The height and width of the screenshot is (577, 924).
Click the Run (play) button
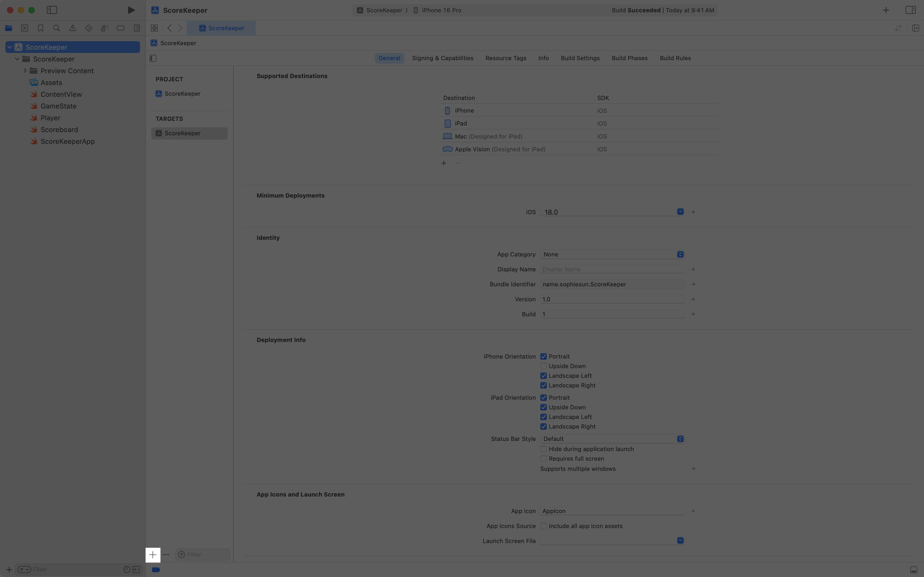click(x=131, y=10)
